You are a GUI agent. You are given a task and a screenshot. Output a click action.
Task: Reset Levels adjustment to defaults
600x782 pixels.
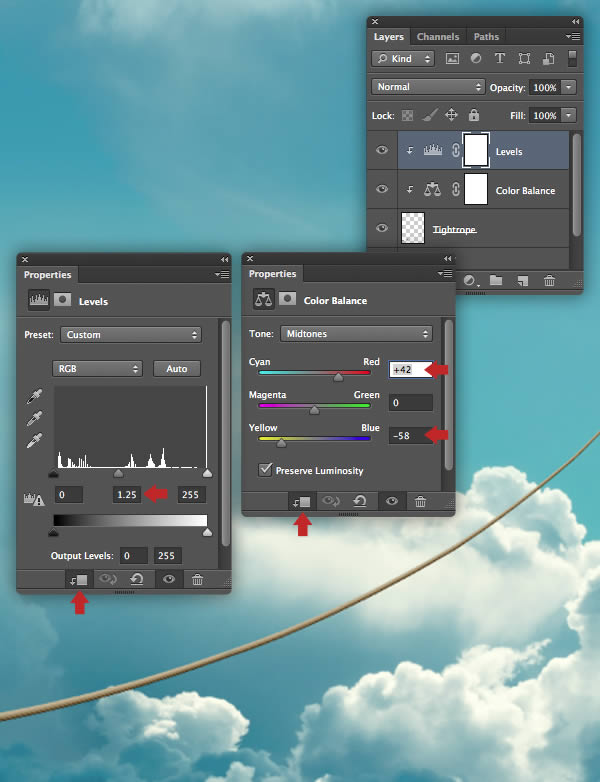[137, 579]
